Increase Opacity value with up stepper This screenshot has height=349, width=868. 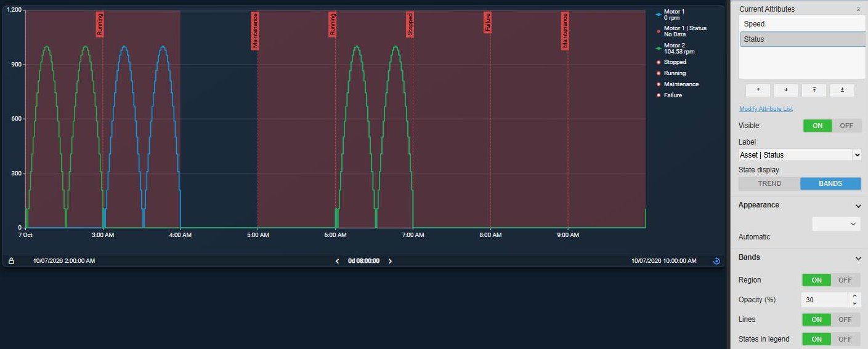tap(854, 296)
